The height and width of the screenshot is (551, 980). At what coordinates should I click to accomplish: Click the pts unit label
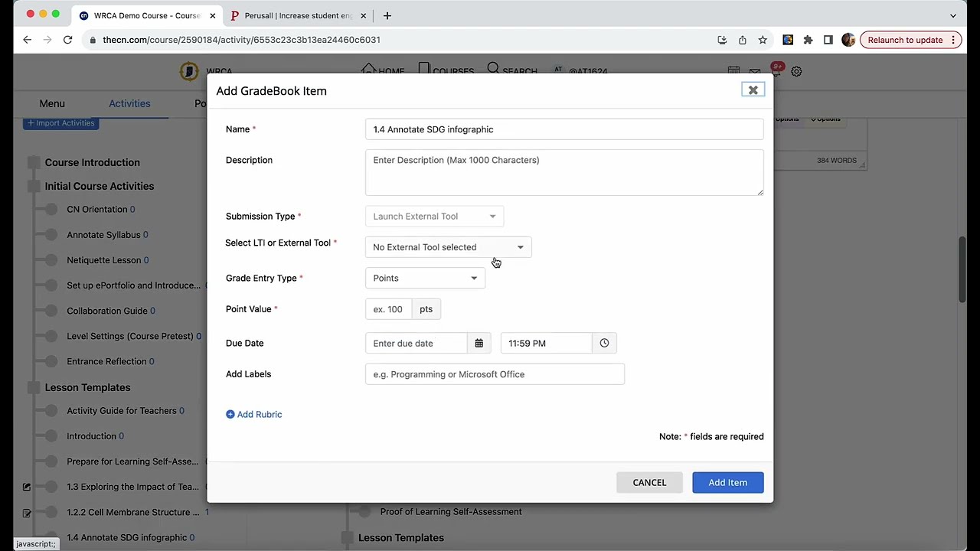click(x=426, y=309)
